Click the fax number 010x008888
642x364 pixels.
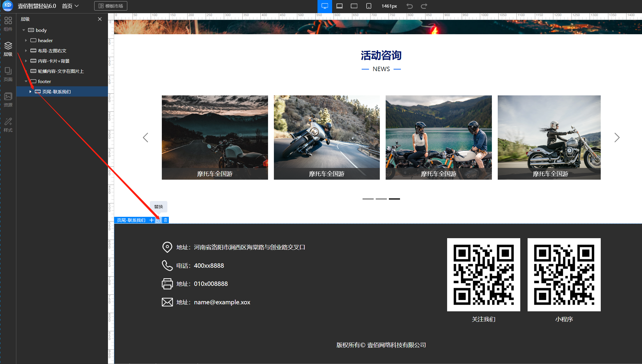pos(211,284)
